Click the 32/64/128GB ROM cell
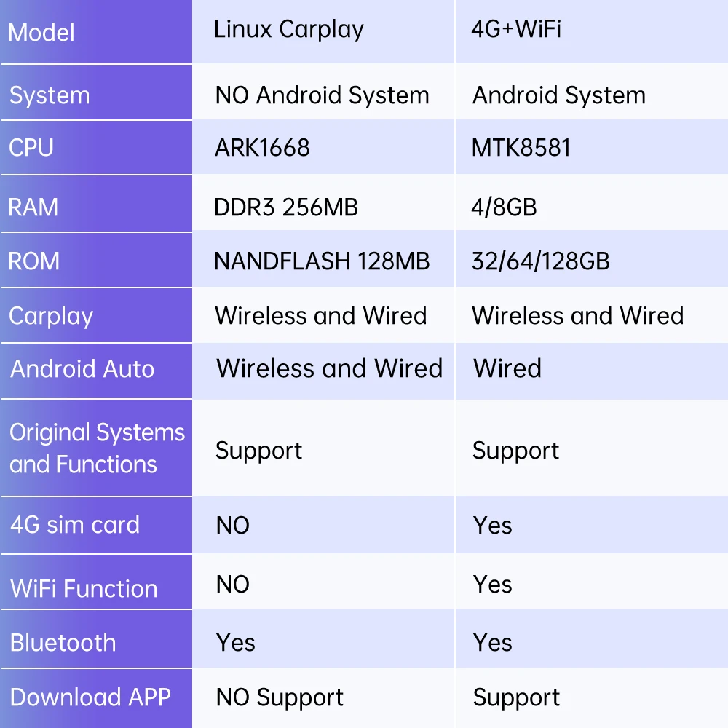 [x=540, y=261]
